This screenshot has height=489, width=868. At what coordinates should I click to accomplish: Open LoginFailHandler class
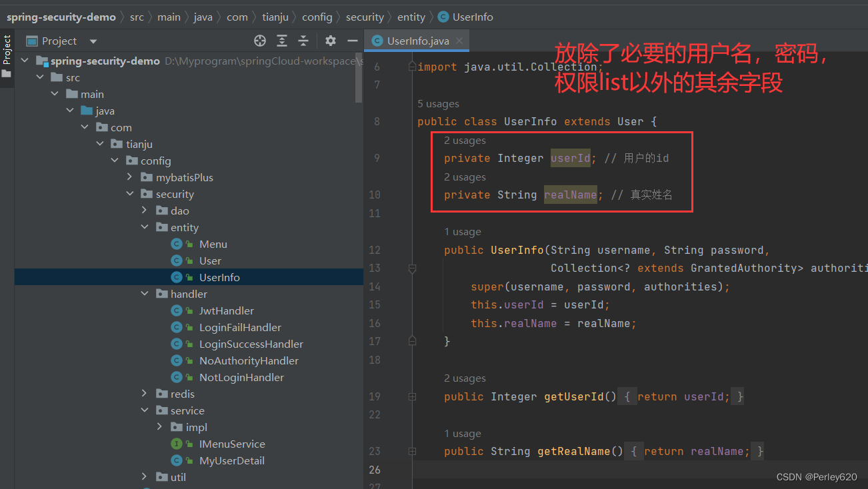click(240, 327)
